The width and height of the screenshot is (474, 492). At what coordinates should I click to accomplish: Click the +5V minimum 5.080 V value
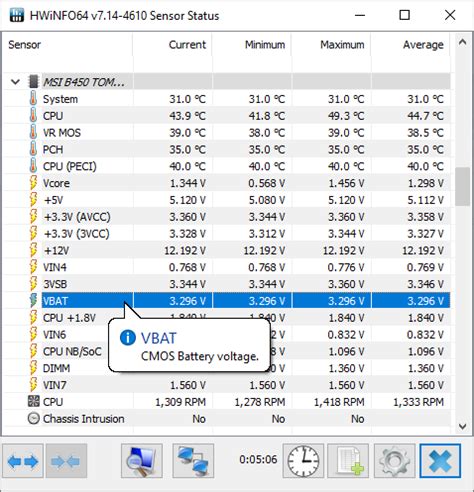(x=267, y=200)
